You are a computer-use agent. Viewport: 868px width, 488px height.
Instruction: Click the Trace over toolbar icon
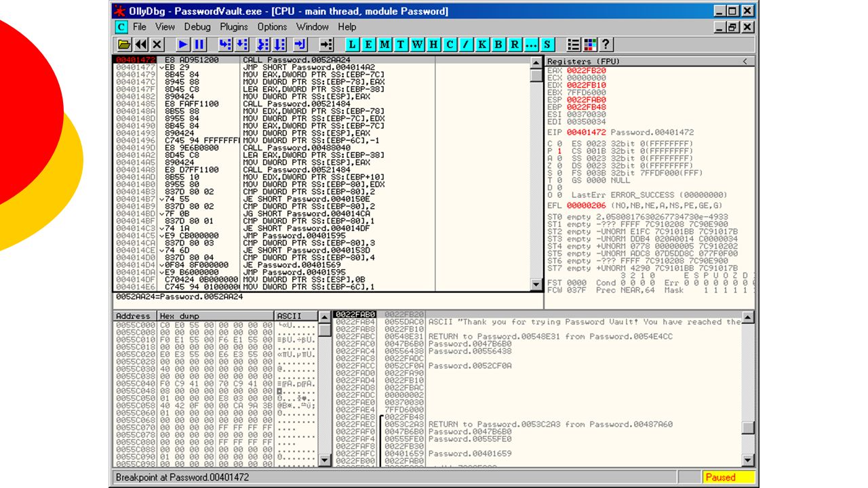279,45
